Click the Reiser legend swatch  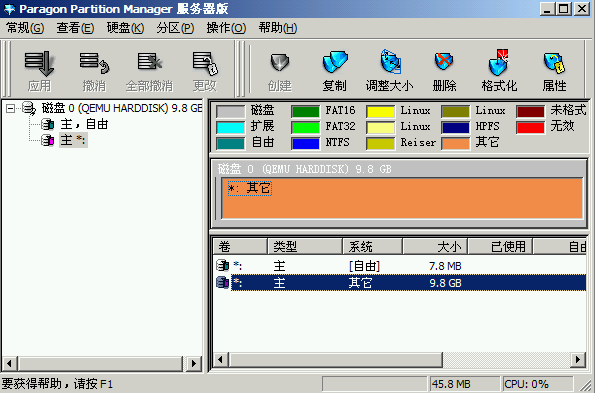click(x=381, y=143)
